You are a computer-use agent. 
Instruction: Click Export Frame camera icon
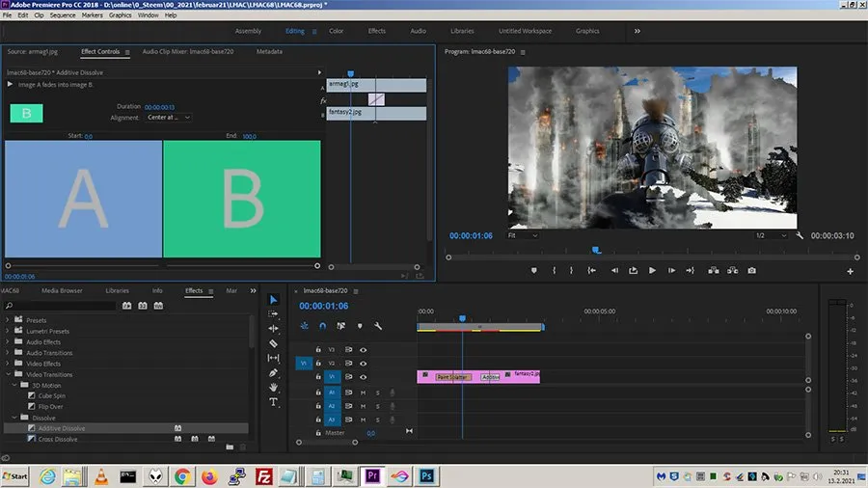click(751, 270)
